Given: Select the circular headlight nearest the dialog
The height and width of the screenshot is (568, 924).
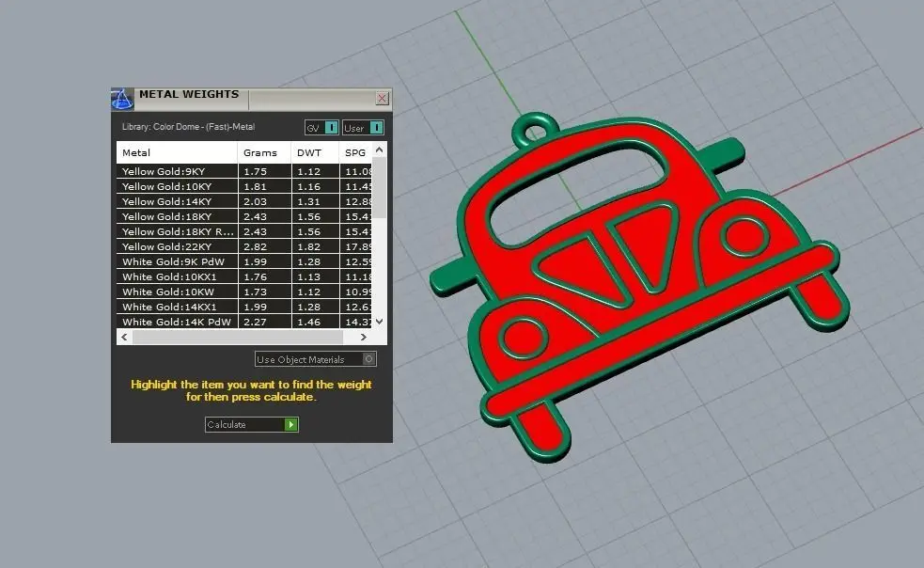Looking at the screenshot, I should (524, 339).
